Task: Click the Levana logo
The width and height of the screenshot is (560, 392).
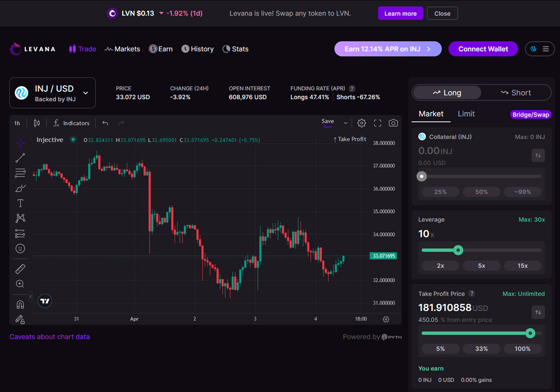Action: 32,49
